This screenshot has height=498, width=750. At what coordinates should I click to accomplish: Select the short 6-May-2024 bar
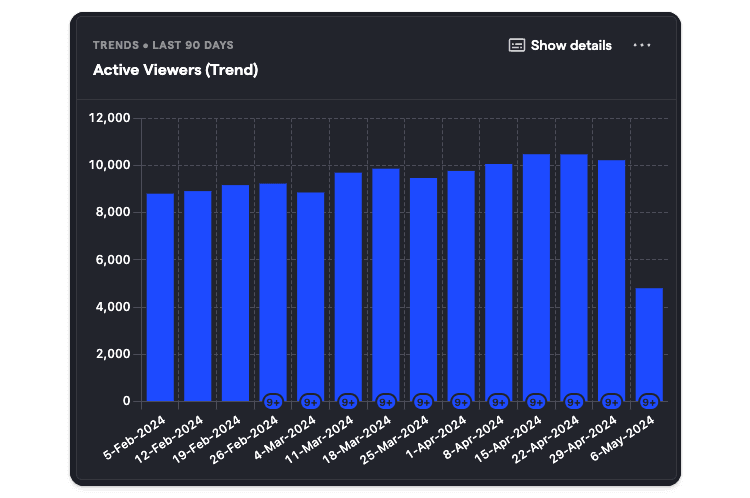coord(649,342)
